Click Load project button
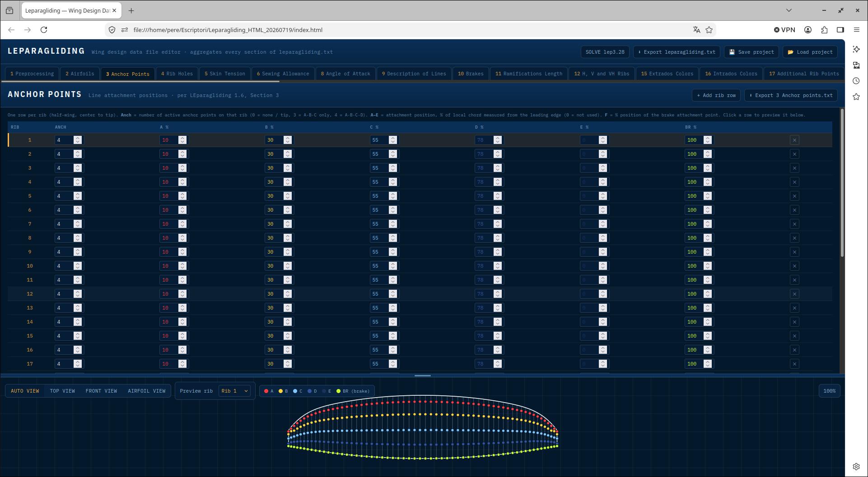 (x=810, y=52)
